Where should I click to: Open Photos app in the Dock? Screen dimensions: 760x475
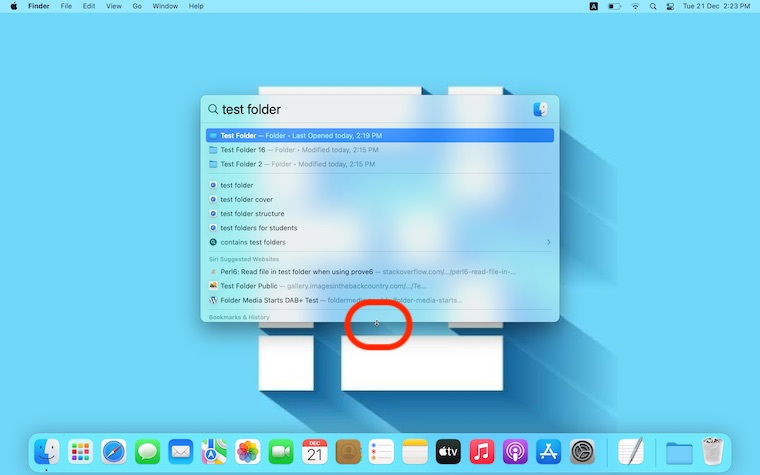[x=248, y=452]
